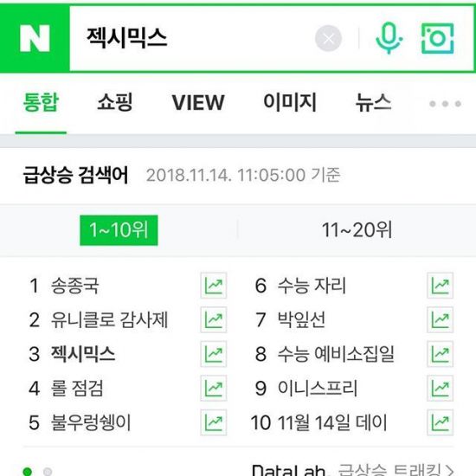Open trend chart icon for 불우렁쉥이

pos(214,422)
